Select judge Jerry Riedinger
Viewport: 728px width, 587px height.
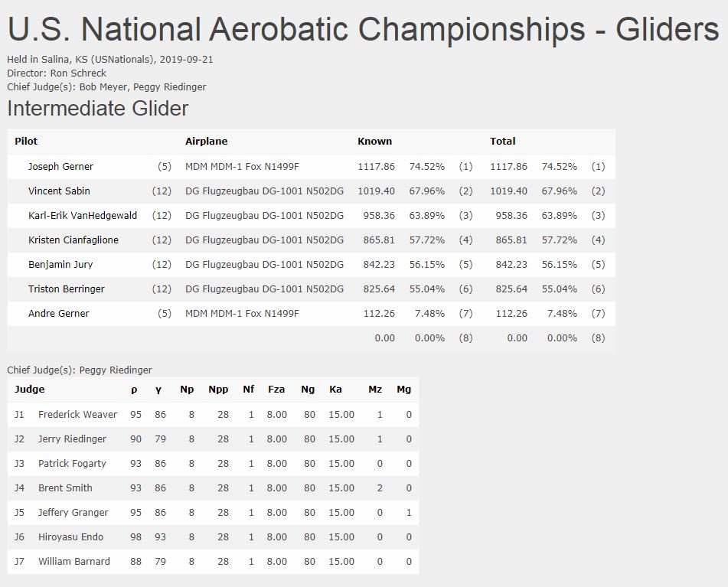[x=72, y=439]
